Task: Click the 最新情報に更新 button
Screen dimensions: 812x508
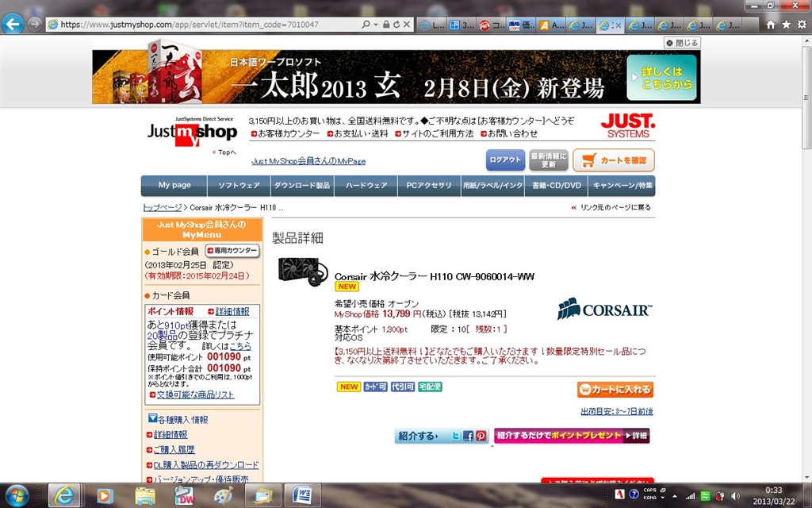Action: pos(549,160)
